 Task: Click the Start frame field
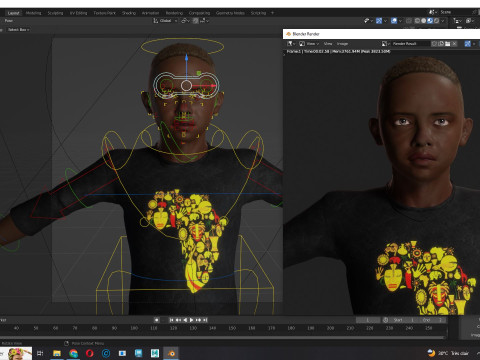pyautogui.click(x=404, y=320)
